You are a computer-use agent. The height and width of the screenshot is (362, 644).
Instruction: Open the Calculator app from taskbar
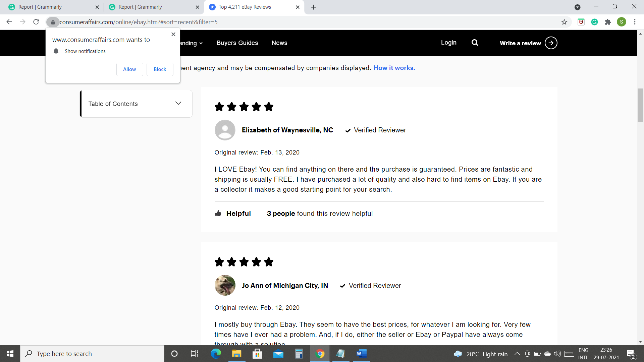click(299, 354)
